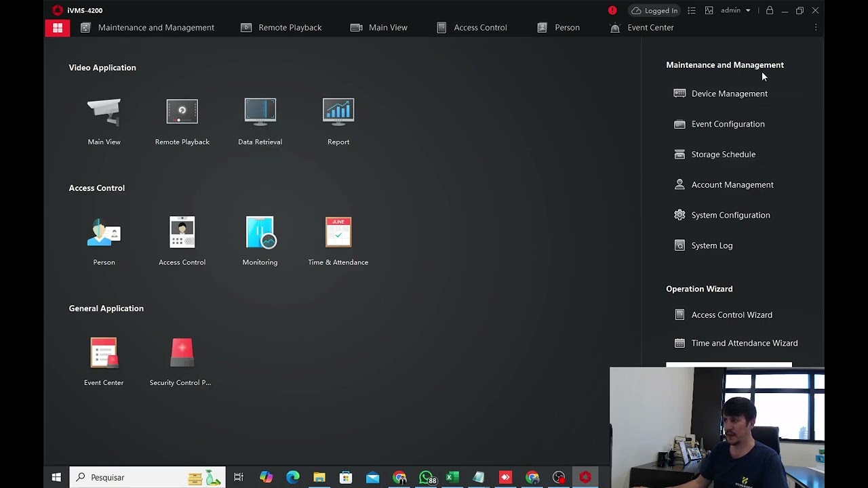Open Person module under Access Control

[104, 232]
